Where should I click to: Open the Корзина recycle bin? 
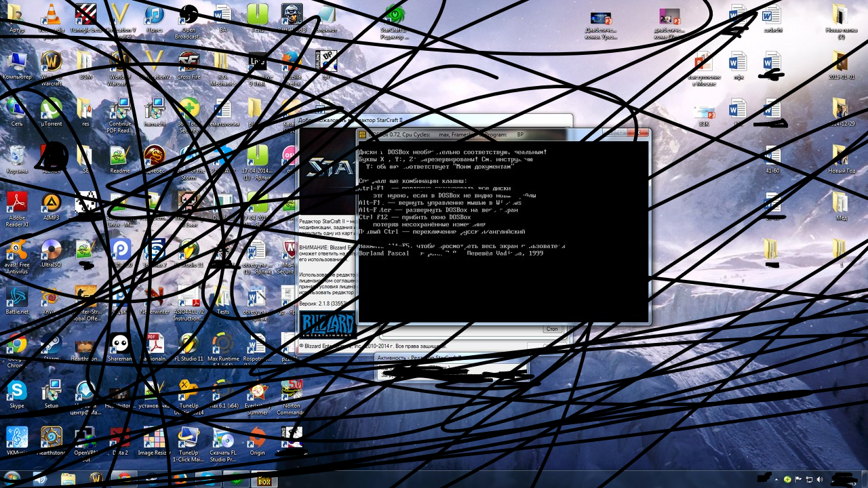pyautogui.click(x=17, y=160)
